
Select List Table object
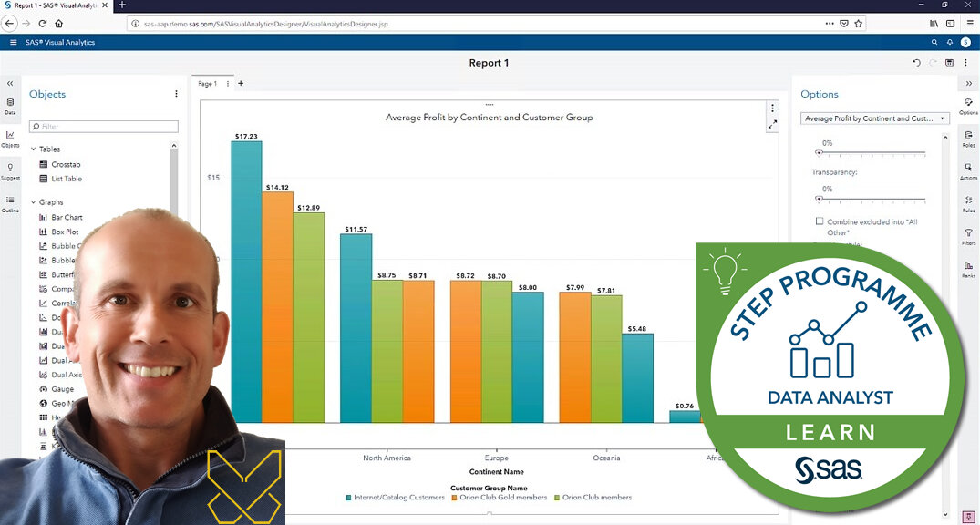67,179
